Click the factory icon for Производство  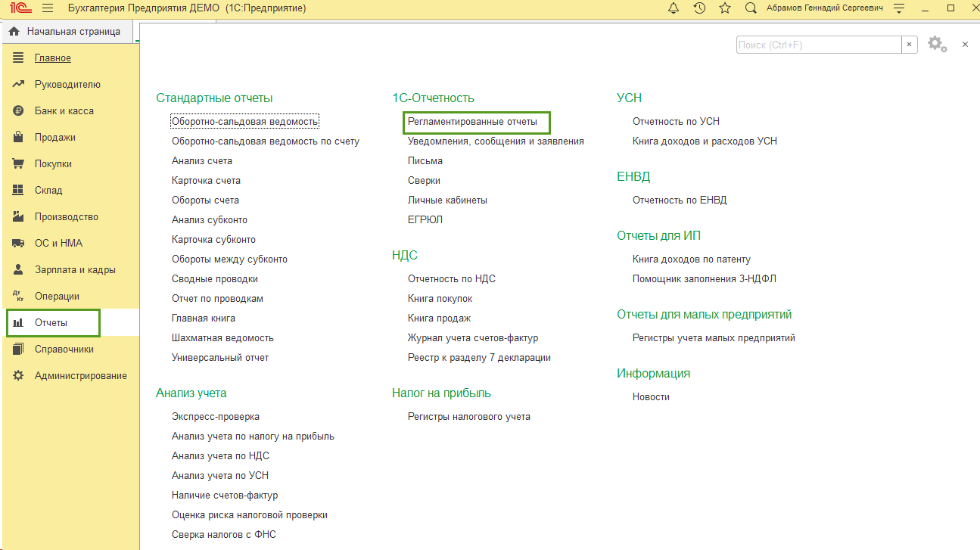(x=19, y=216)
